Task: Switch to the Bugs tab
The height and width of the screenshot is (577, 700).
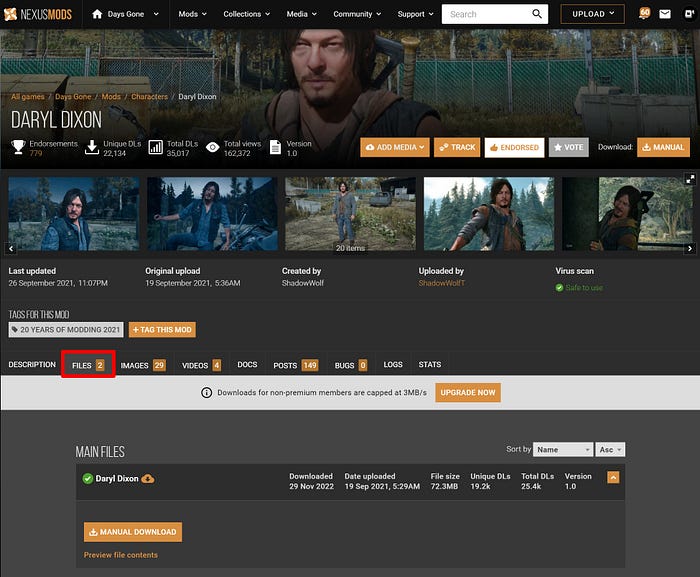Action: [351, 365]
